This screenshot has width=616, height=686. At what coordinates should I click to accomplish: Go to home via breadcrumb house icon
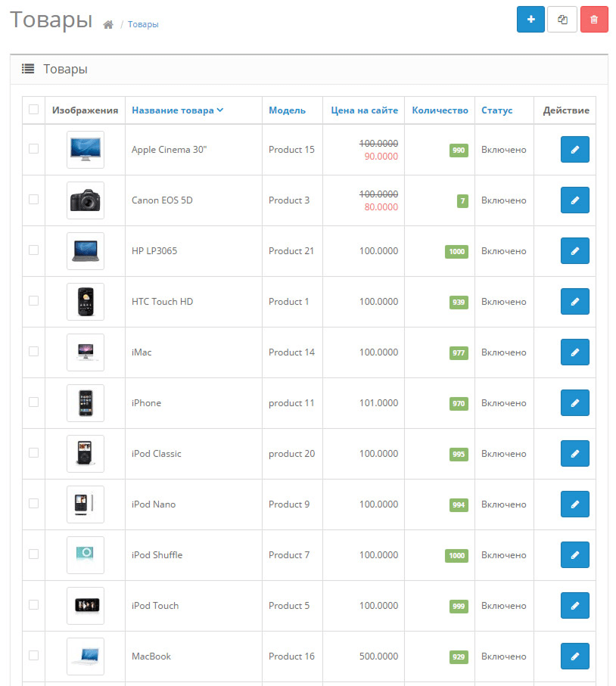[x=108, y=24]
